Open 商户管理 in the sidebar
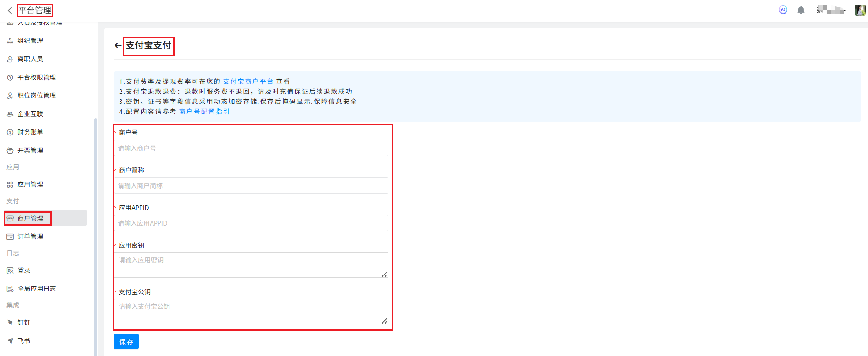The height and width of the screenshot is (356, 868). [30, 218]
